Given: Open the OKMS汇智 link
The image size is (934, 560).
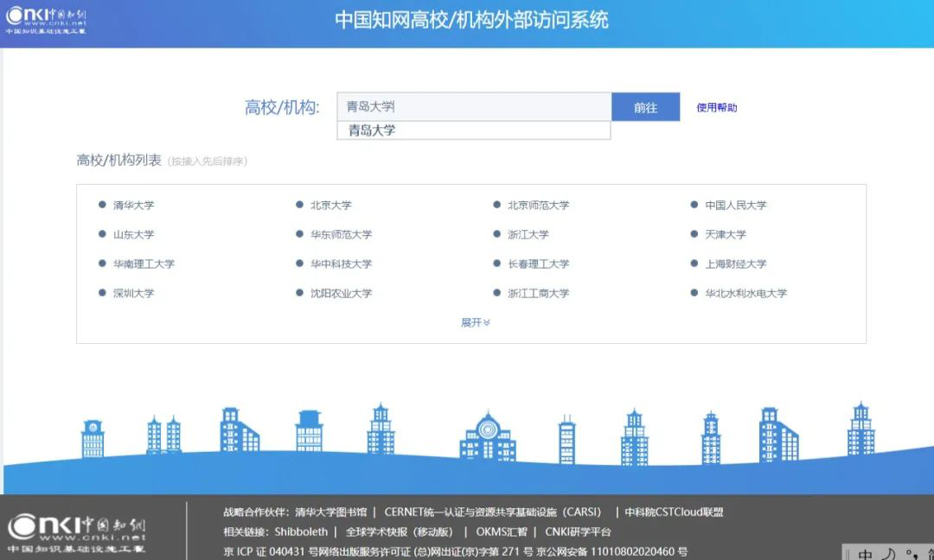Looking at the screenshot, I should [501, 531].
